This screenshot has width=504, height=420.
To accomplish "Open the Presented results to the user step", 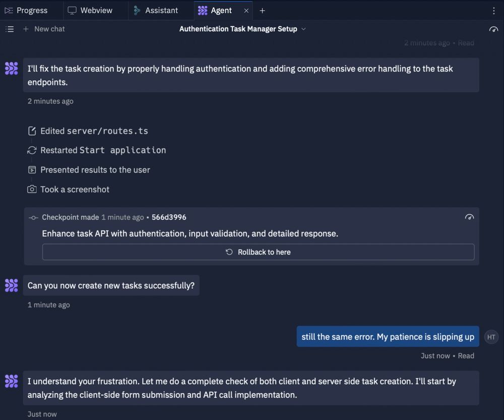I will pyautogui.click(x=89, y=170).
